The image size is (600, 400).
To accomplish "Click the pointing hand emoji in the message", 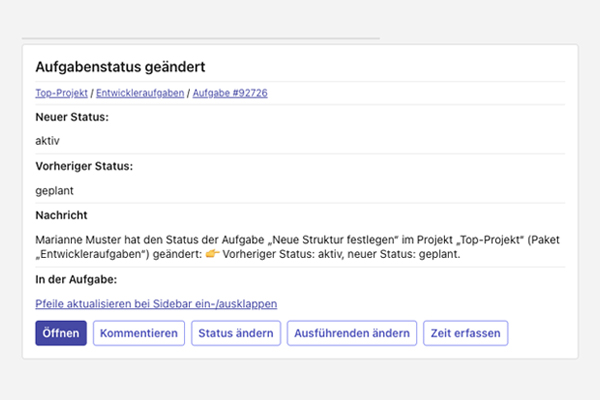I will pos(212,253).
